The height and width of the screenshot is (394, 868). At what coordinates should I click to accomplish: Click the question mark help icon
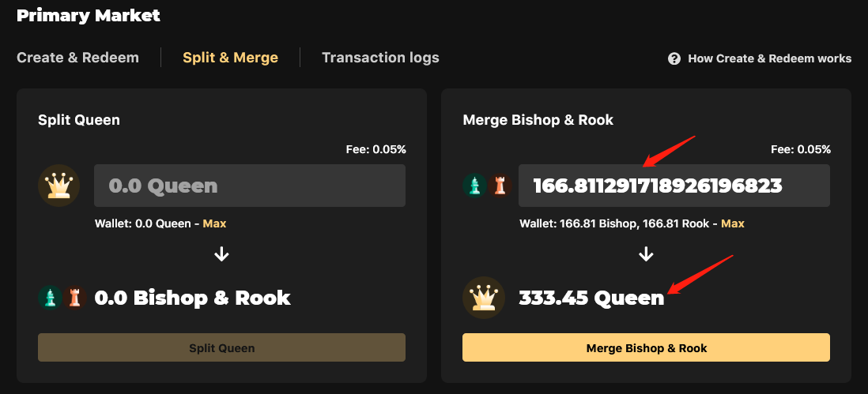[x=674, y=58]
